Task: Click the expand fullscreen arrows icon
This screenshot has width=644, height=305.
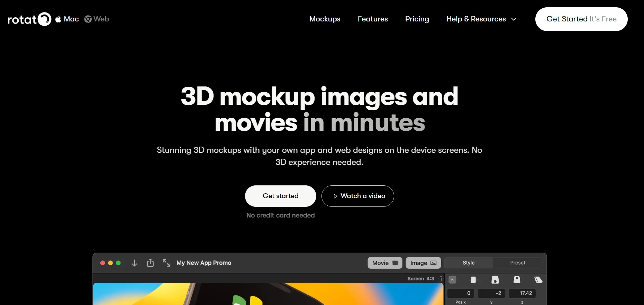Action: (x=166, y=263)
